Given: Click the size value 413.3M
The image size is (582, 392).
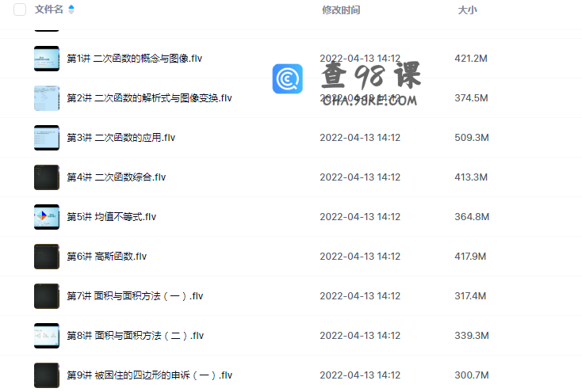Looking at the screenshot, I should click(x=471, y=177).
